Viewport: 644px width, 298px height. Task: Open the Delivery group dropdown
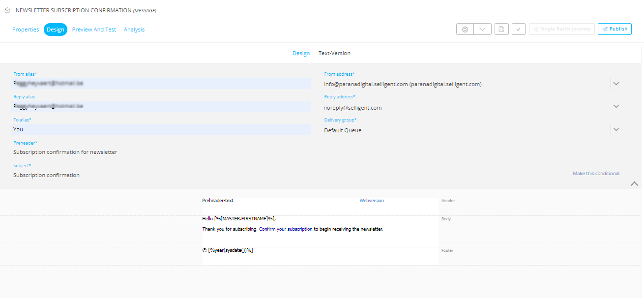point(616,129)
